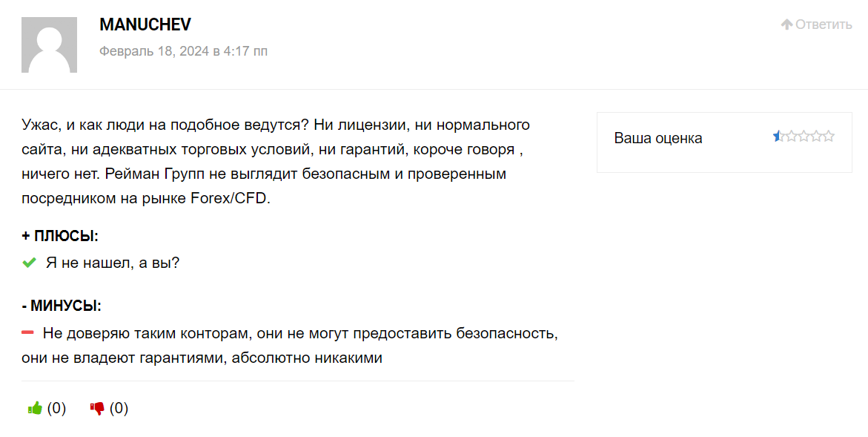Select the second rating star
Viewport: 868px width, 437px height.
[x=791, y=136]
